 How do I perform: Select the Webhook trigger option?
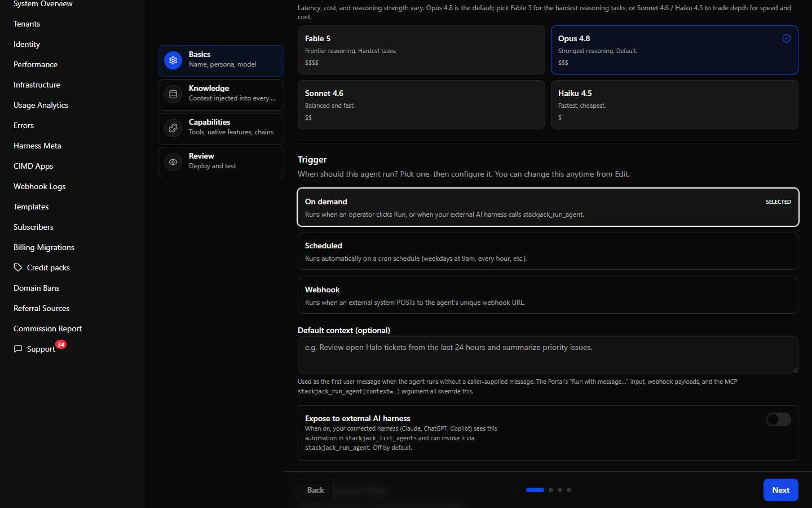click(548, 295)
